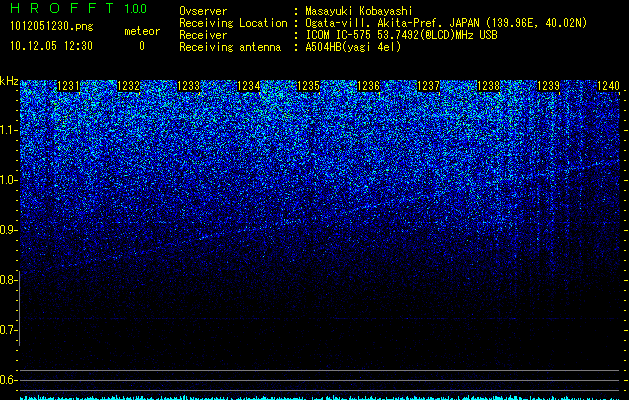Click the 0.8 frequency axis label
The image size is (629, 400).
tap(9, 280)
